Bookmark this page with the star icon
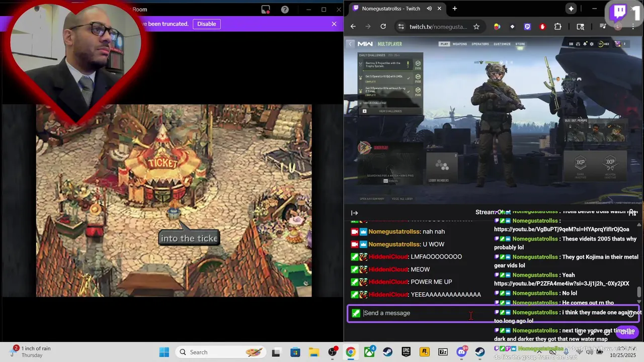 476,27
